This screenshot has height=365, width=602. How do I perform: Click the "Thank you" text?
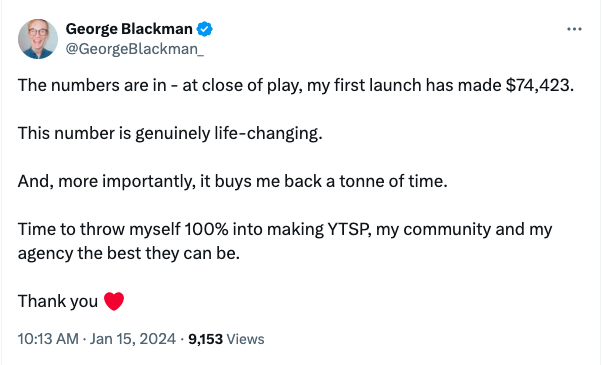tap(58, 301)
